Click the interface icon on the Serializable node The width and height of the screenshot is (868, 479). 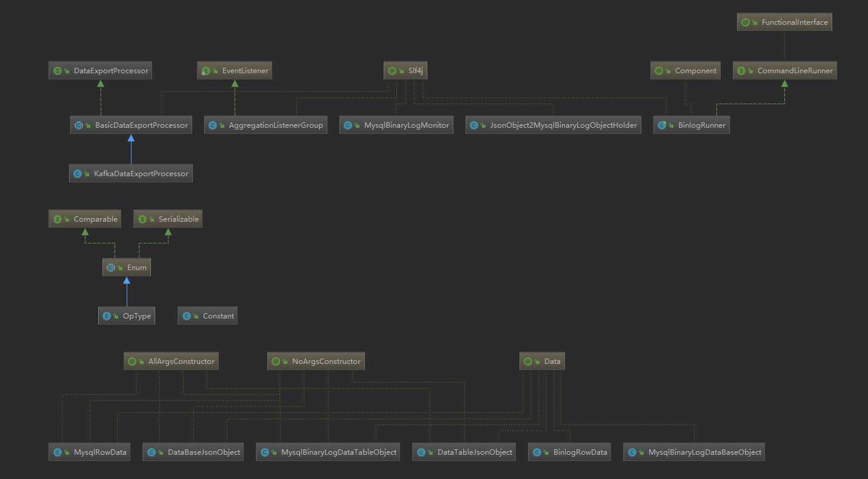tap(142, 219)
